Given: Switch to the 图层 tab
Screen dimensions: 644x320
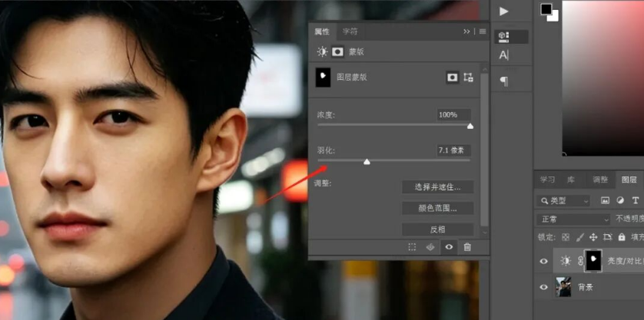Looking at the screenshot, I should point(629,180).
